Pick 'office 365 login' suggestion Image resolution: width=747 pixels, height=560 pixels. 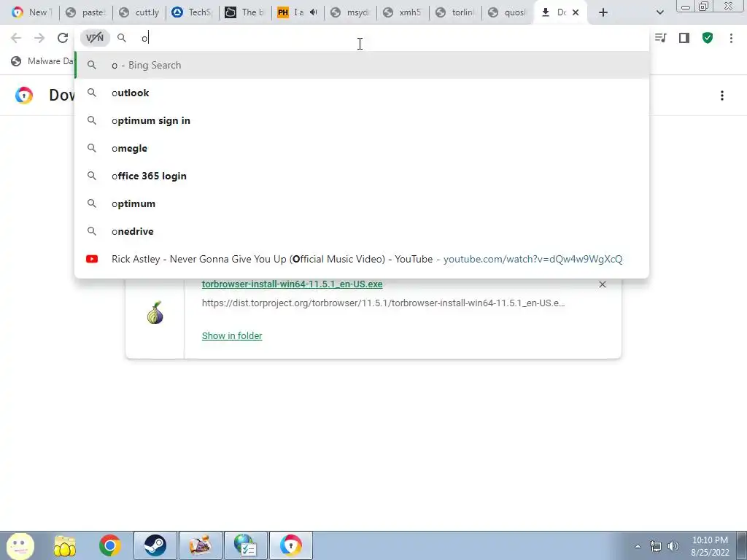point(362,176)
